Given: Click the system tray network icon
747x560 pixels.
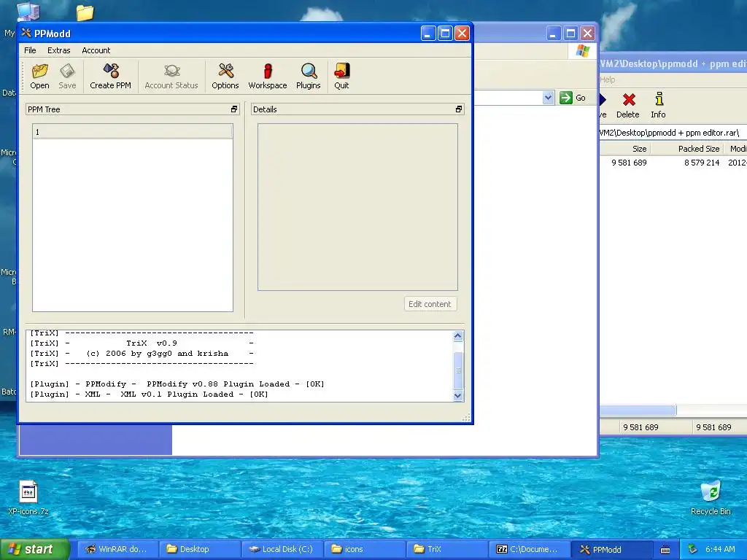Looking at the screenshot, I should [692, 549].
